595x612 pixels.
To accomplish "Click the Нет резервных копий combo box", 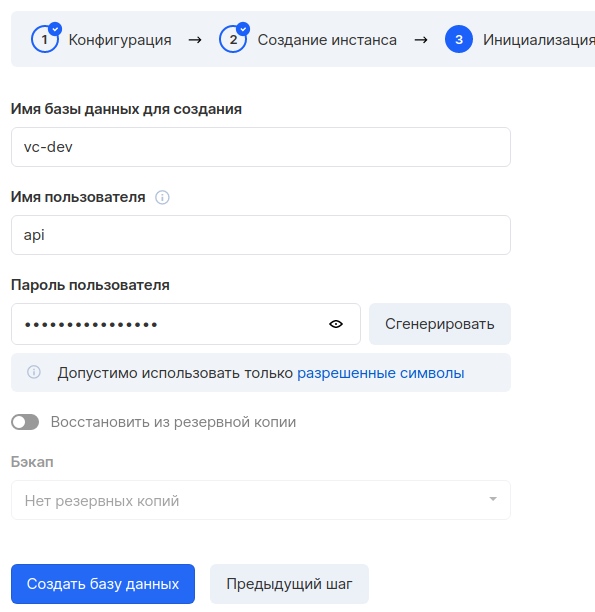I will pos(261,500).
